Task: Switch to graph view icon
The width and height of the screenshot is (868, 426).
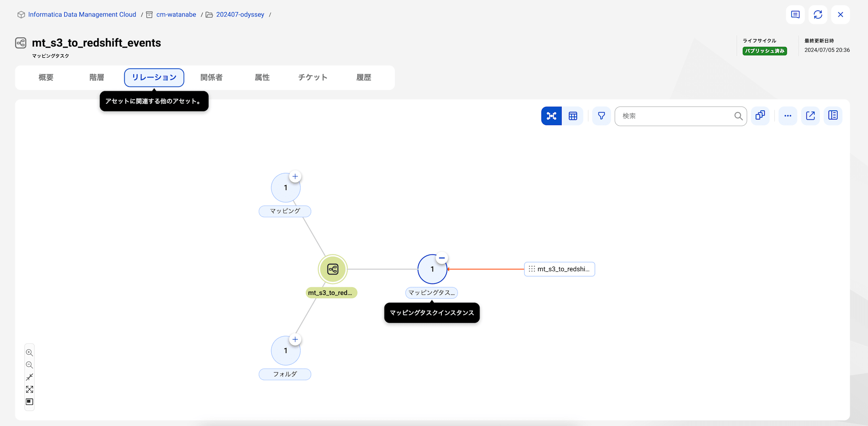Action: 551,116
